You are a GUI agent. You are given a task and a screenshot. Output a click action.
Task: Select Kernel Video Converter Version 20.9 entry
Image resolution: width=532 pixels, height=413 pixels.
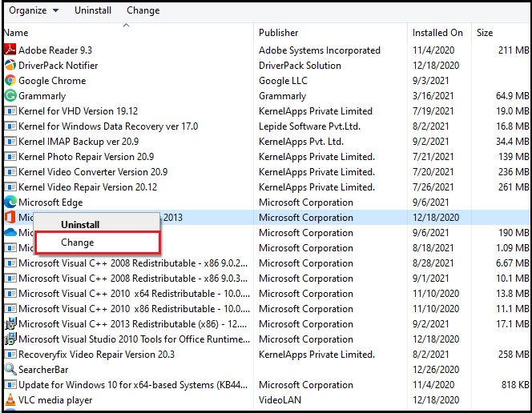(x=93, y=172)
